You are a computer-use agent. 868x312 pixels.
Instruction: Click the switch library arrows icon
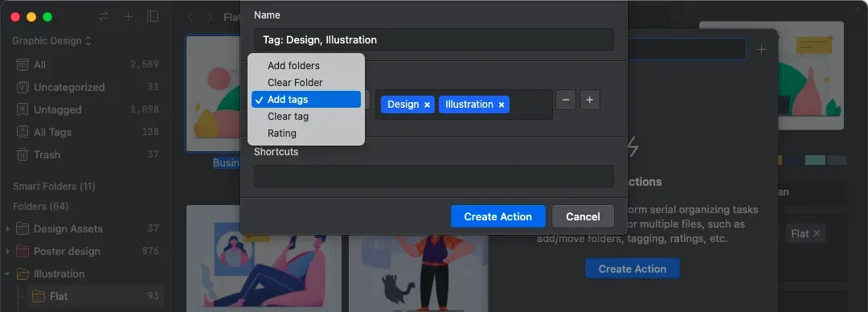click(x=103, y=17)
